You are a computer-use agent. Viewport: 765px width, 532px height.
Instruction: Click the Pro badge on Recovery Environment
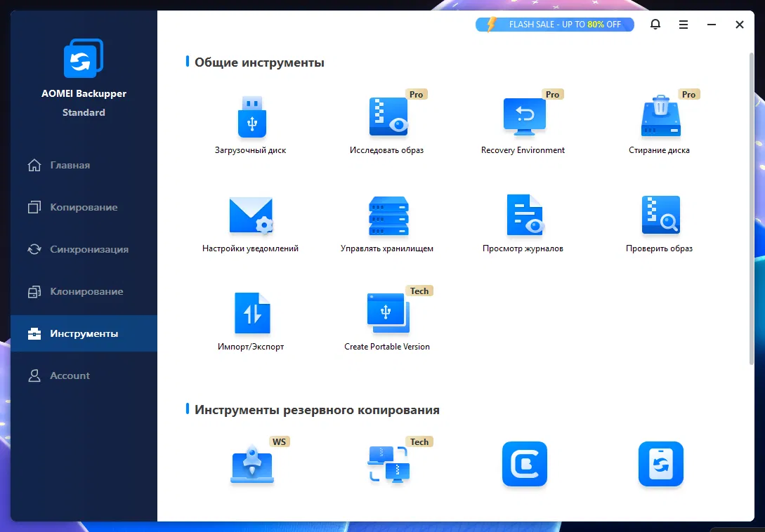[x=552, y=94]
